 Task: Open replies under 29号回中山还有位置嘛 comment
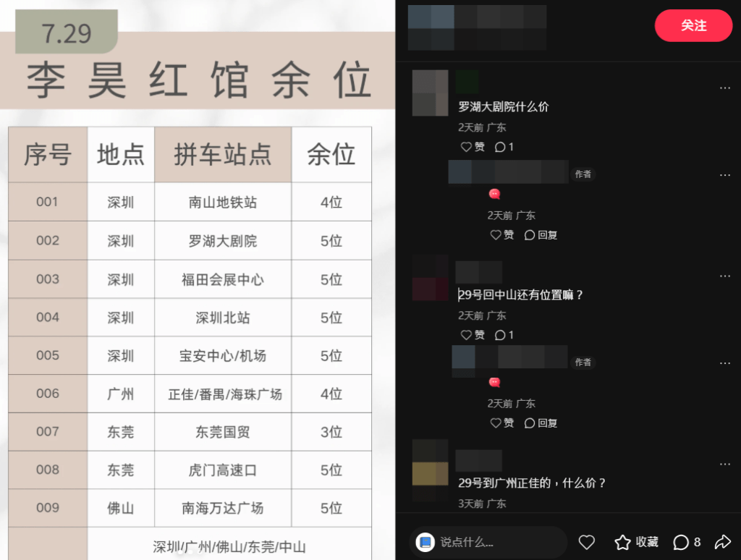(504, 335)
